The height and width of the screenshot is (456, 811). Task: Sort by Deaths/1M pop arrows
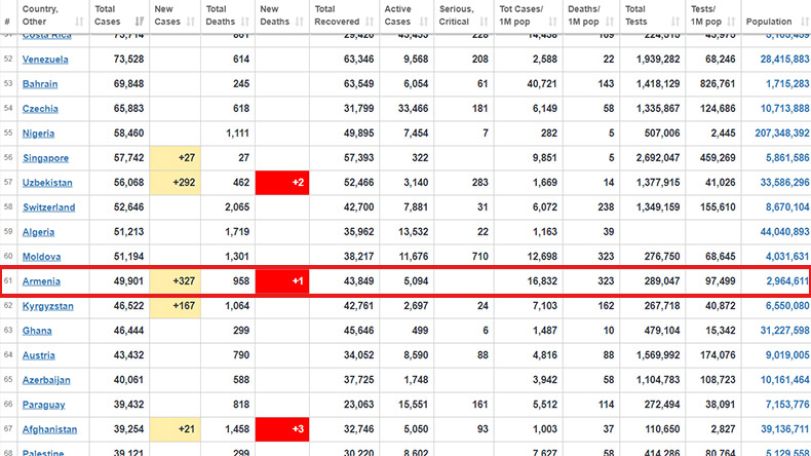(609, 22)
